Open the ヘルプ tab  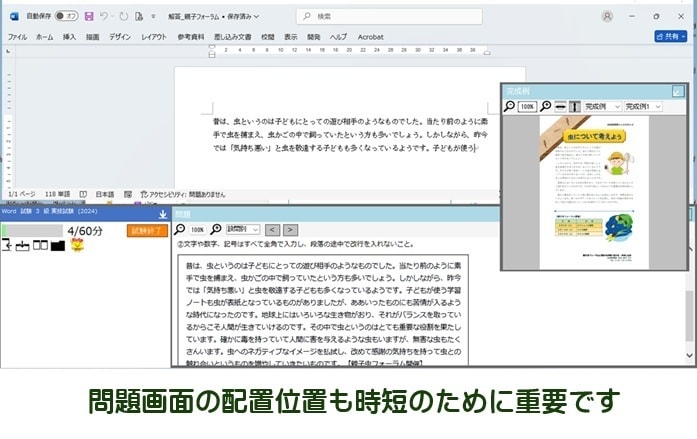pyautogui.click(x=338, y=37)
